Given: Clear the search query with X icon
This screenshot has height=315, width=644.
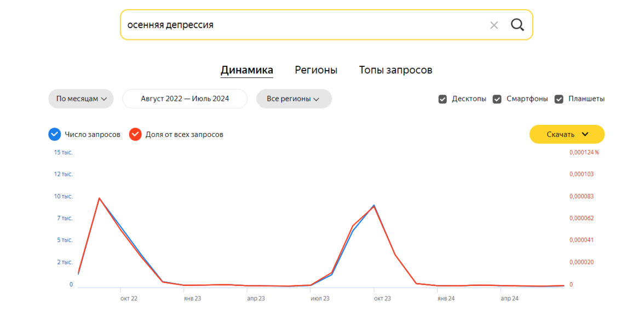Looking at the screenshot, I should [x=494, y=25].
